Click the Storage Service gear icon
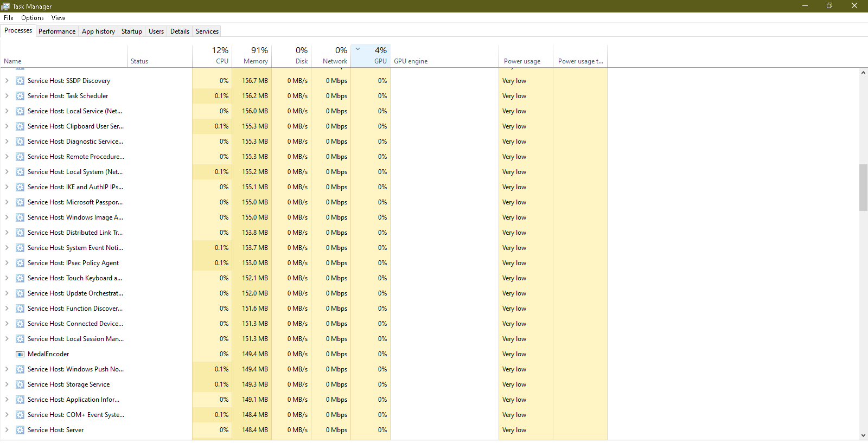Image resolution: width=868 pixels, height=443 pixels. pyautogui.click(x=20, y=384)
